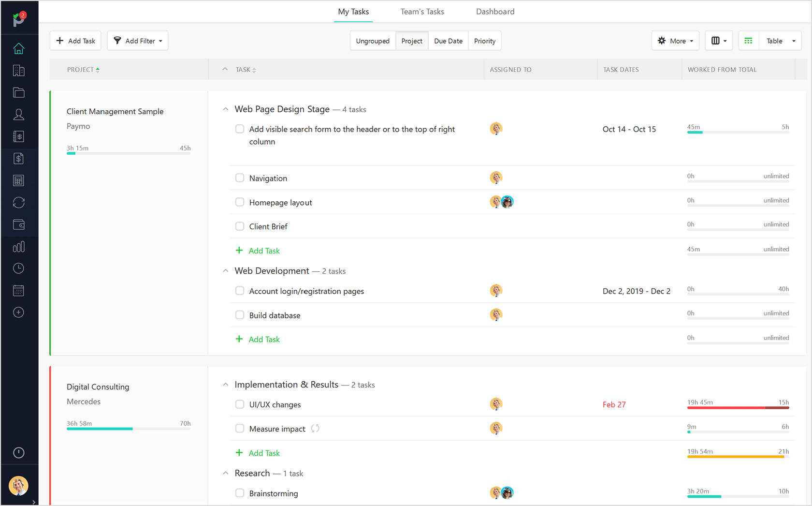
Task: Open the Dashboard tab
Action: (x=495, y=11)
